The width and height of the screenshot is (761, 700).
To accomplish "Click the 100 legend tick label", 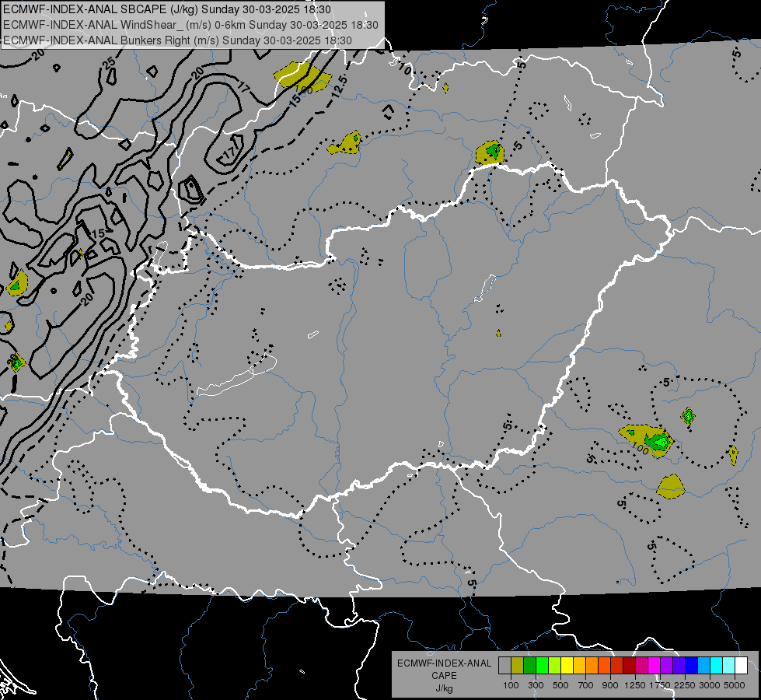I will (511, 685).
